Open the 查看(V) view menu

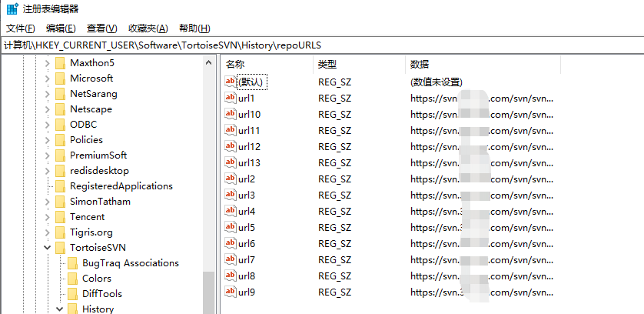(102, 28)
